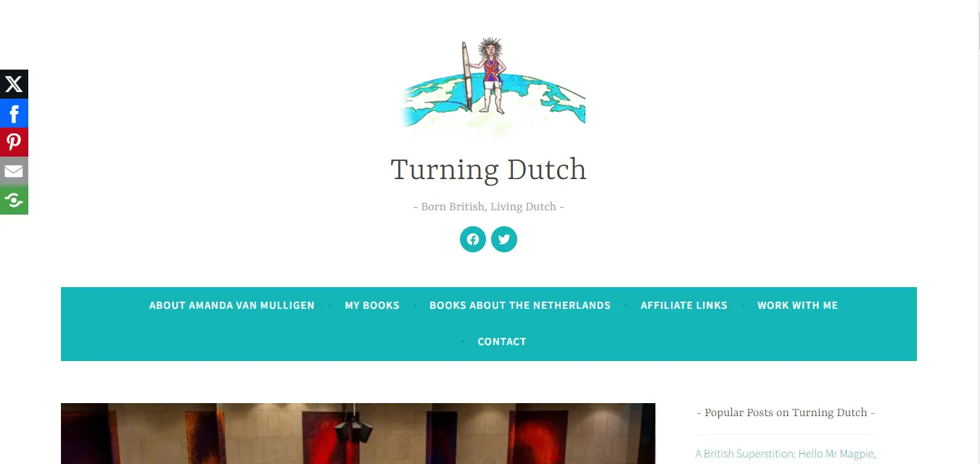Click the Popular Posts on Turning Dutch heading
This screenshot has width=980, height=464.
pyautogui.click(x=786, y=413)
